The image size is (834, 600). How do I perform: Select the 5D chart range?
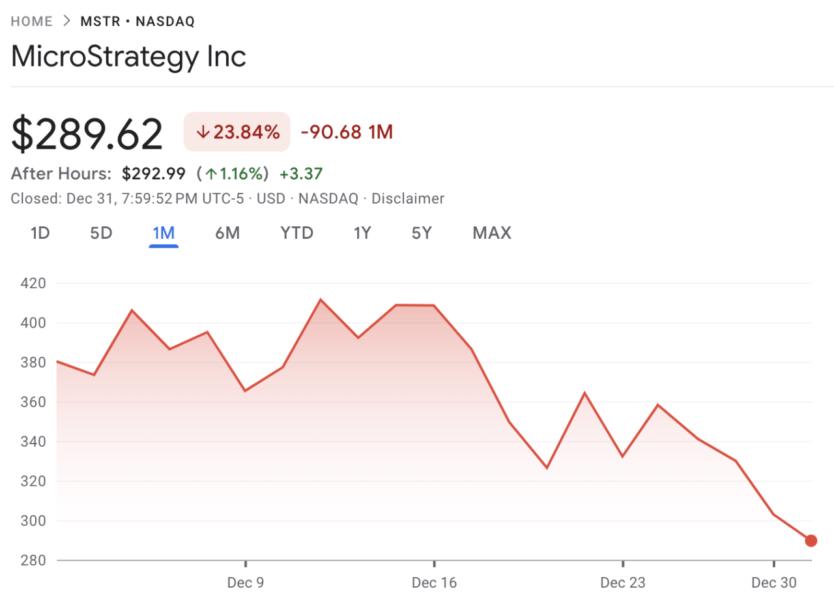(x=101, y=233)
